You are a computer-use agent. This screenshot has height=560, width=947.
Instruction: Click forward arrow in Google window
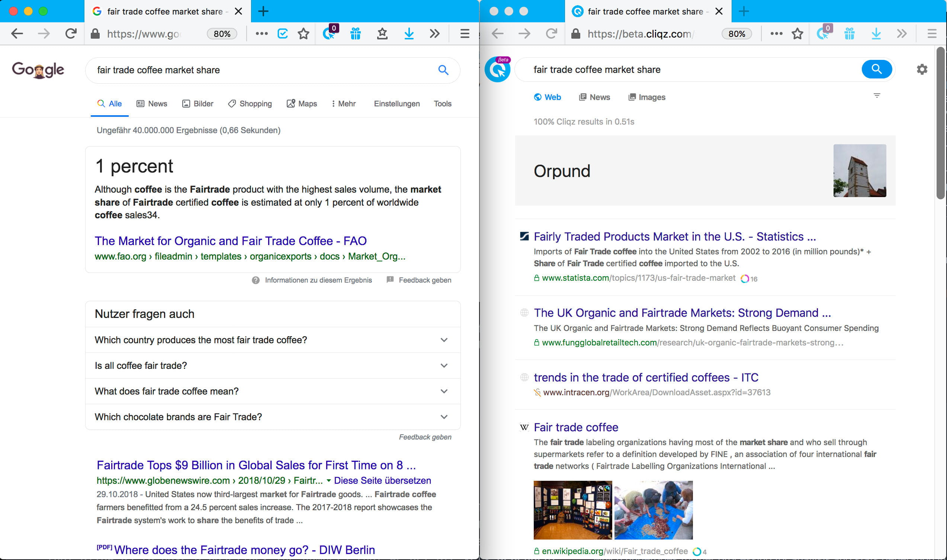(44, 34)
